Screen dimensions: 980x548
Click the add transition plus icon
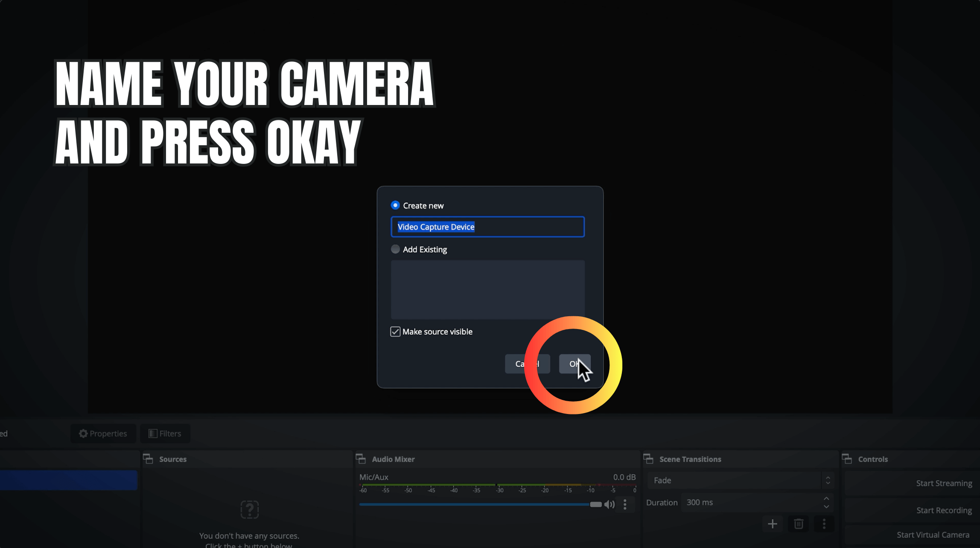[772, 524]
